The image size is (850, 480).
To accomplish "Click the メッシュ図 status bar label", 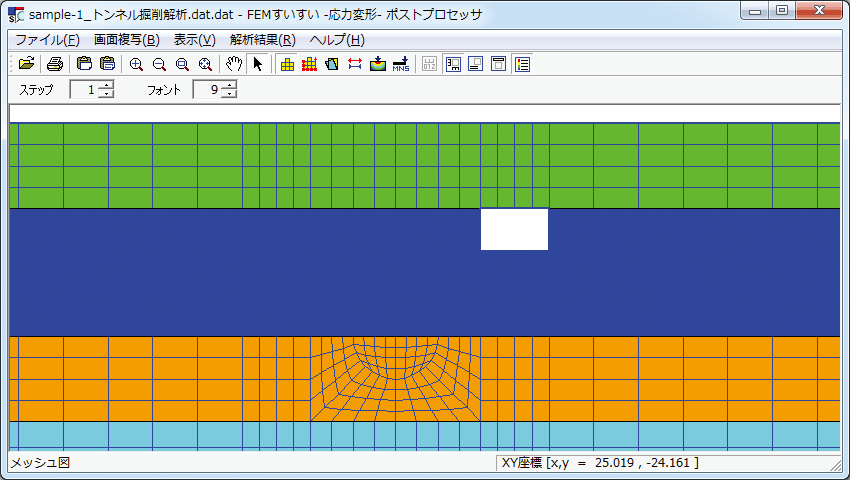I will pos(40,463).
